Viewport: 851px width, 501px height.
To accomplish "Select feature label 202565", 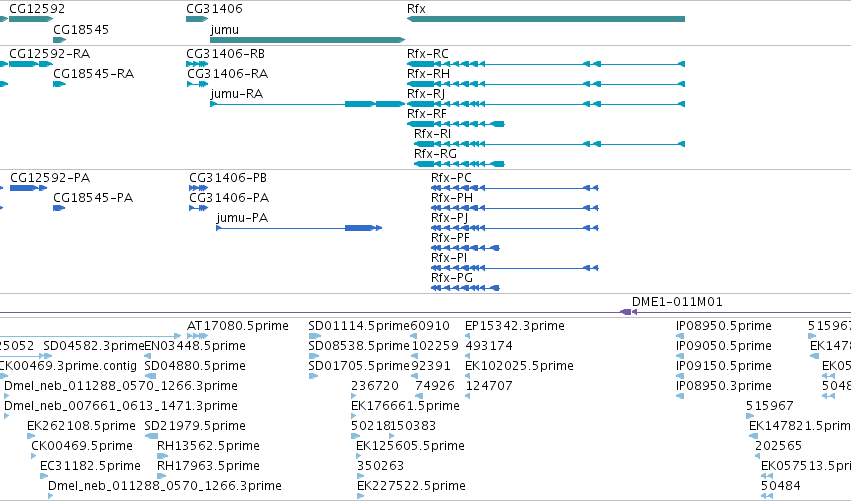I will (778, 447).
